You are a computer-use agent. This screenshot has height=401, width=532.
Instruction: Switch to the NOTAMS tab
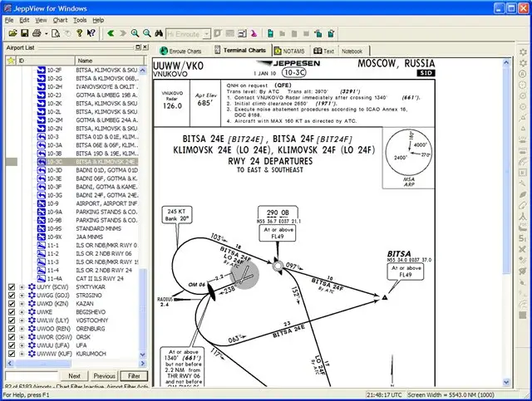click(290, 51)
